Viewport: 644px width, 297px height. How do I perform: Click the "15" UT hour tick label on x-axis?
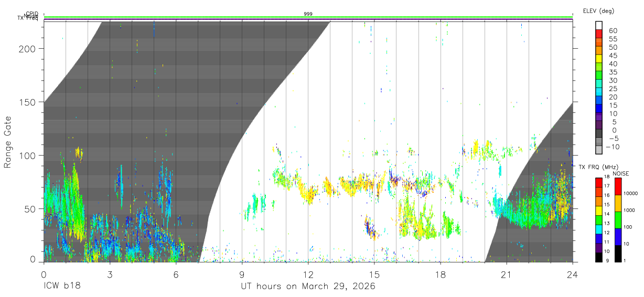click(x=374, y=274)
